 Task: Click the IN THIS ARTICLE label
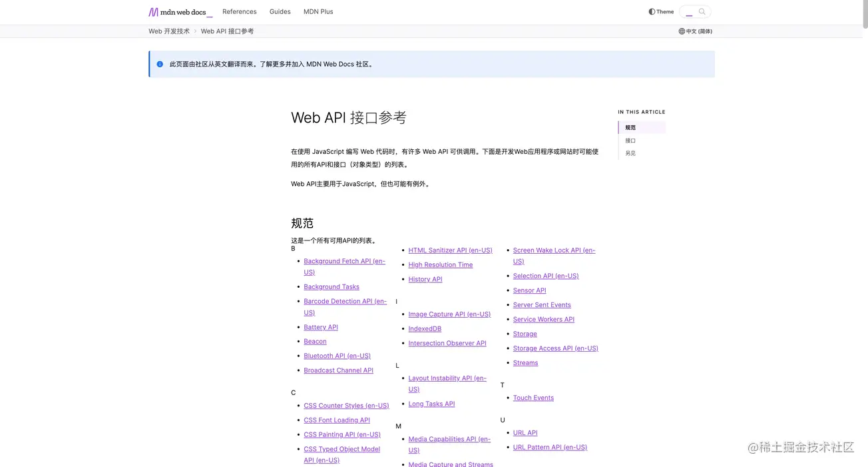[641, 112]
